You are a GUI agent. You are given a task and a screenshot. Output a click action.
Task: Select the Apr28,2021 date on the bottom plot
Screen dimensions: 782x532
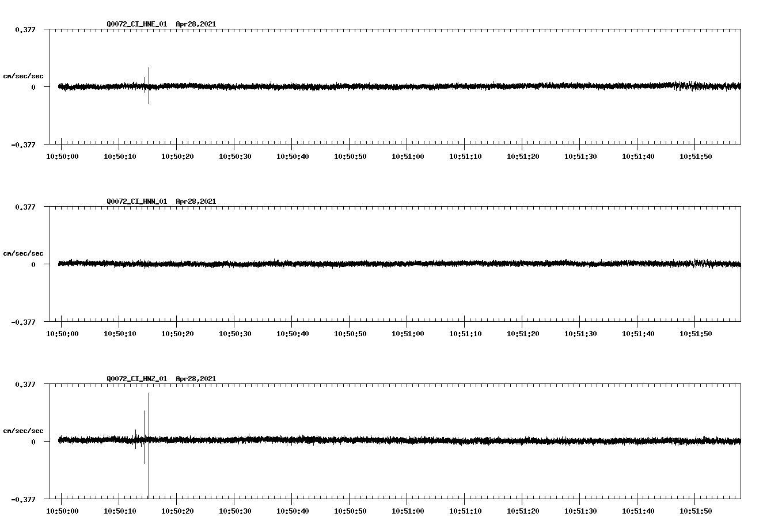196,378
